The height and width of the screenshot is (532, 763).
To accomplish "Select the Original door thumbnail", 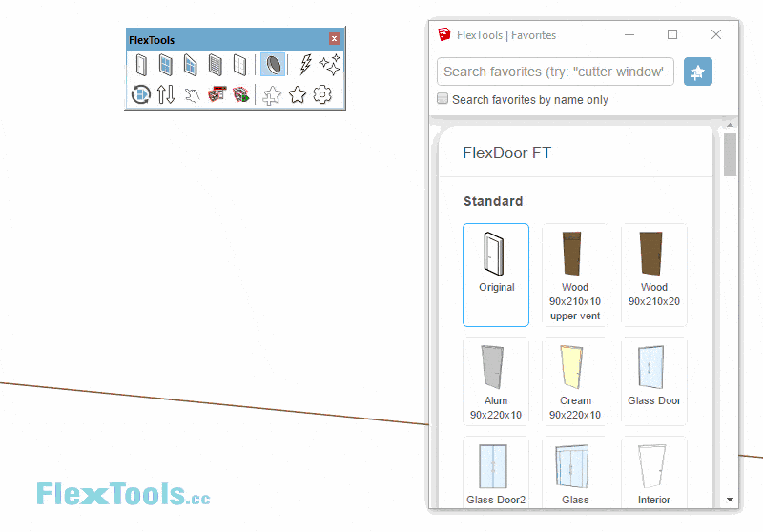I will tap(496, 275).
